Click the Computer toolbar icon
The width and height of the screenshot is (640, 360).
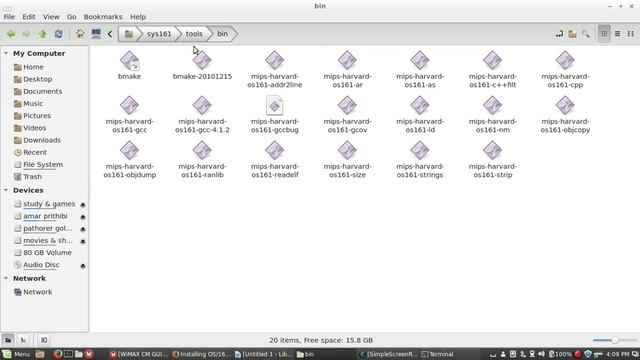click(96, 34)
